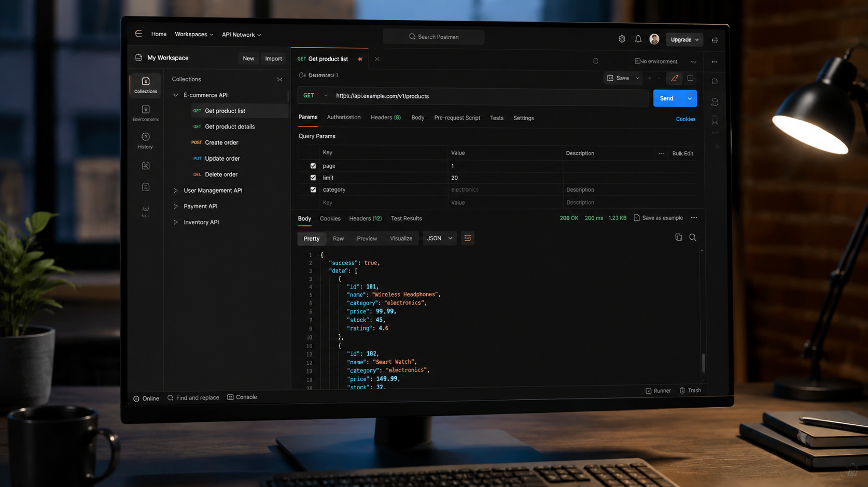Click the request URL field
The height and width of the screenshot is (487, 868).
click(x=490, y=96)
